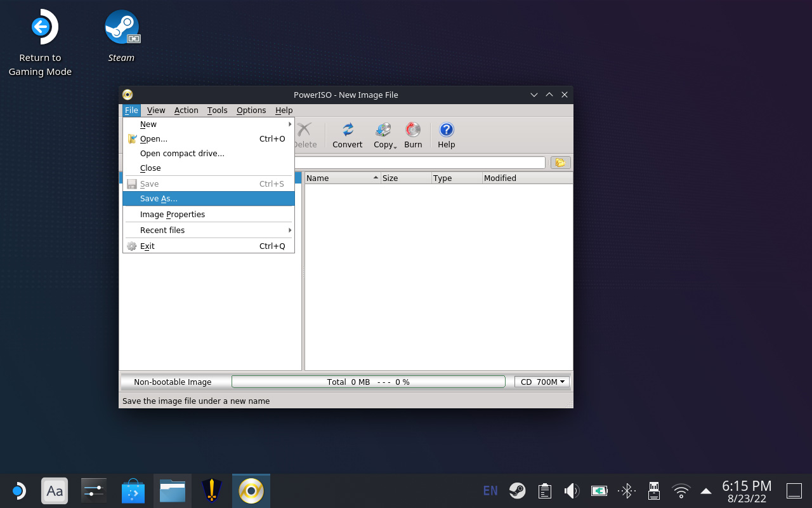Expand the Recent files submenu
The height and width of the screenshot is (508, 812).
click(x=209, y=230)
